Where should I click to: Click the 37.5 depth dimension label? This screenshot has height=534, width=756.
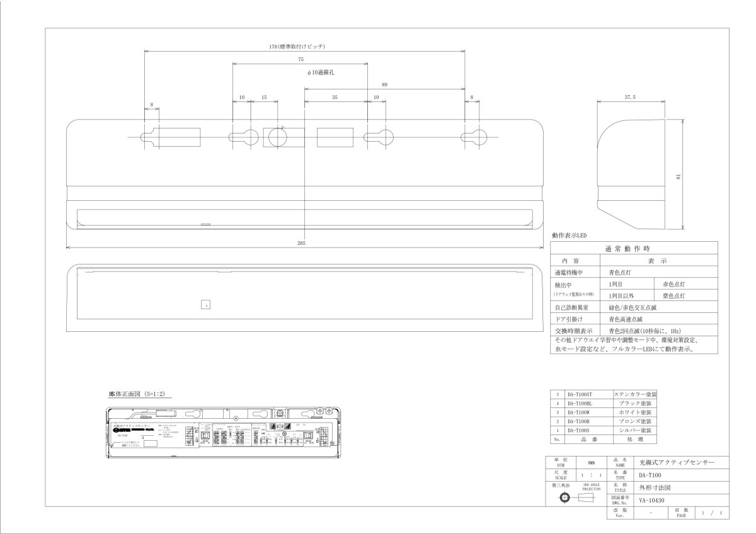(x=629, y=98)
